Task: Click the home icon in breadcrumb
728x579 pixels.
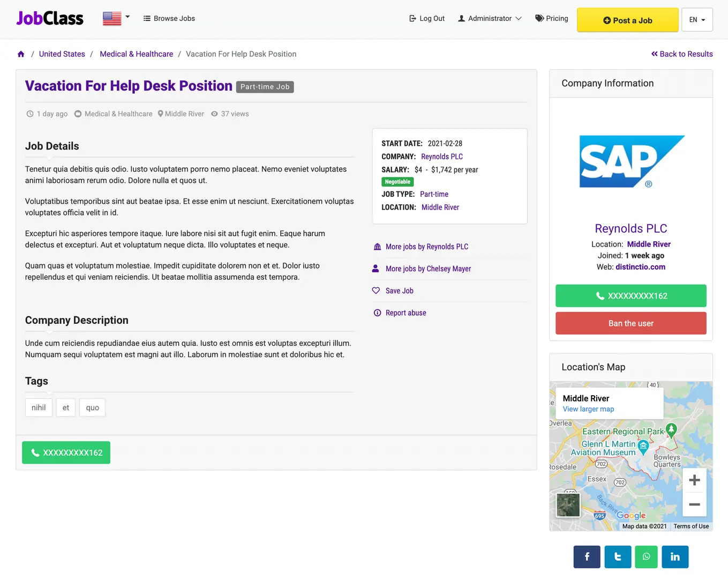Action: (21, 54)
